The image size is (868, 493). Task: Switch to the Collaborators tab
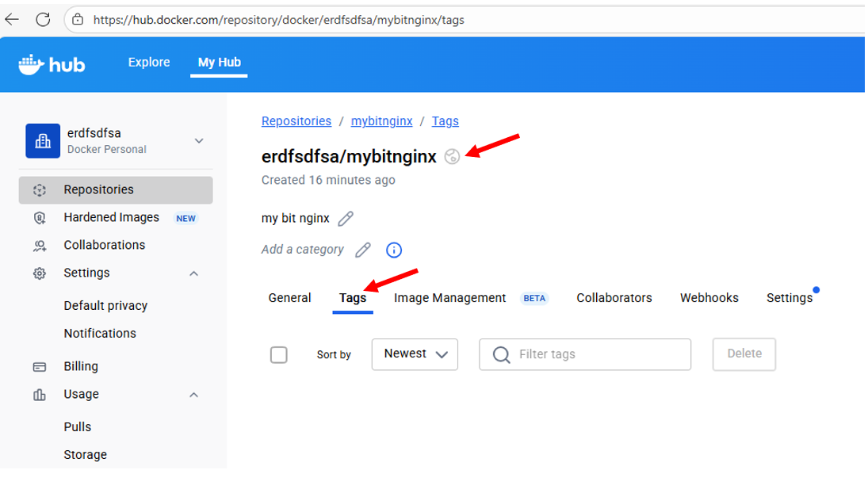click(x=614, y=298)
